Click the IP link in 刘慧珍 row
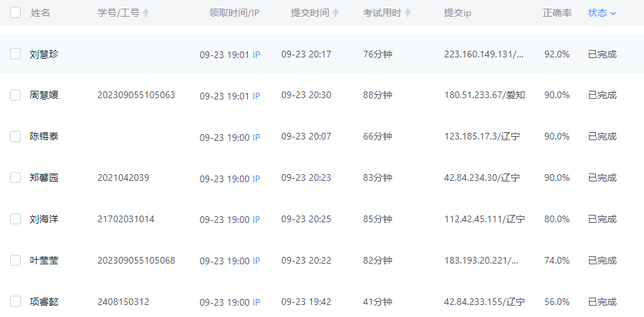The width and height of the screenshot is (644, 317). 256,55
